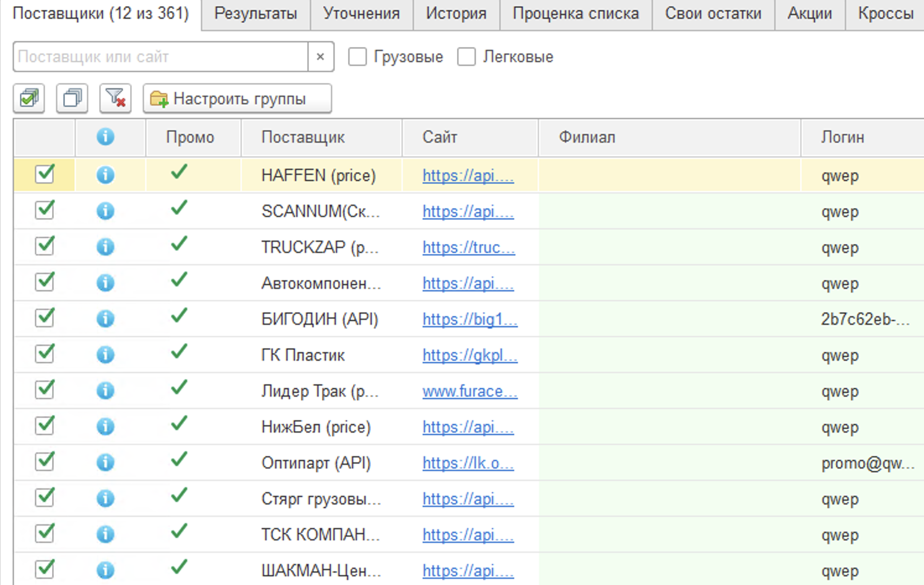Uncheck the Лидер Трак supplier checkbox
This screenshot has width=924, height=585.
[x=45, y=390]
